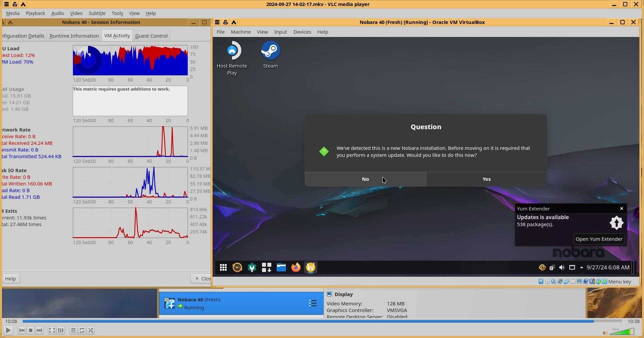Click the VirtualBox recording status icon
Screen dimensions: 644x338
pyautogui.click(x=585, y=281)
